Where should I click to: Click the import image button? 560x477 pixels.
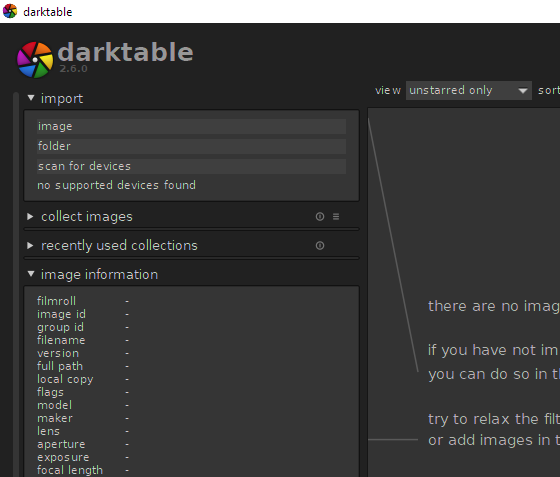point(191,126)
